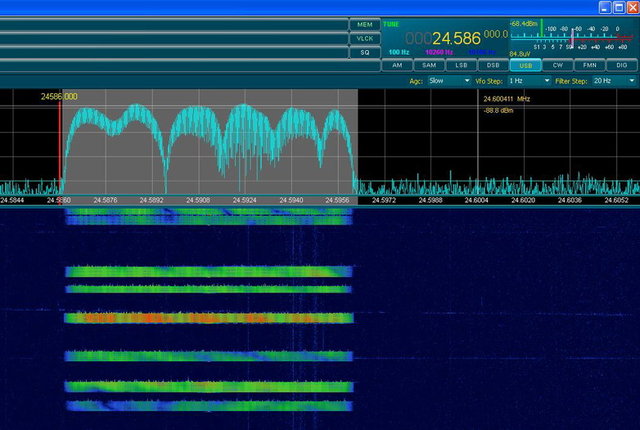Click the red tuning marker line in spectrum

(60, 140)
